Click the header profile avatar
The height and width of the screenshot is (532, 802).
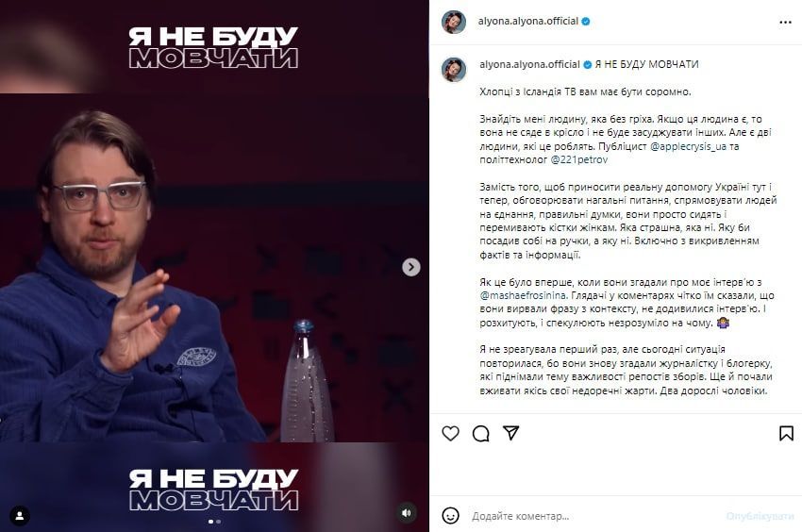click(454, 22)
